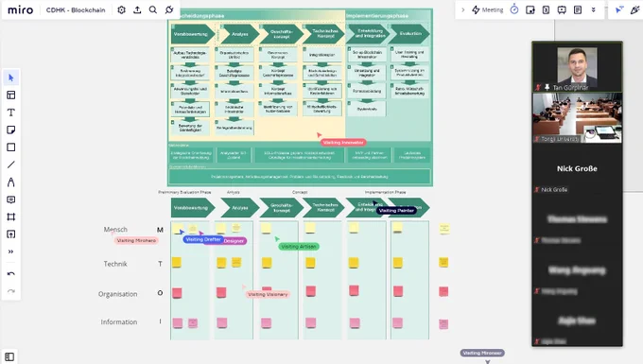Export the board with upload icon

pos(137,9)
